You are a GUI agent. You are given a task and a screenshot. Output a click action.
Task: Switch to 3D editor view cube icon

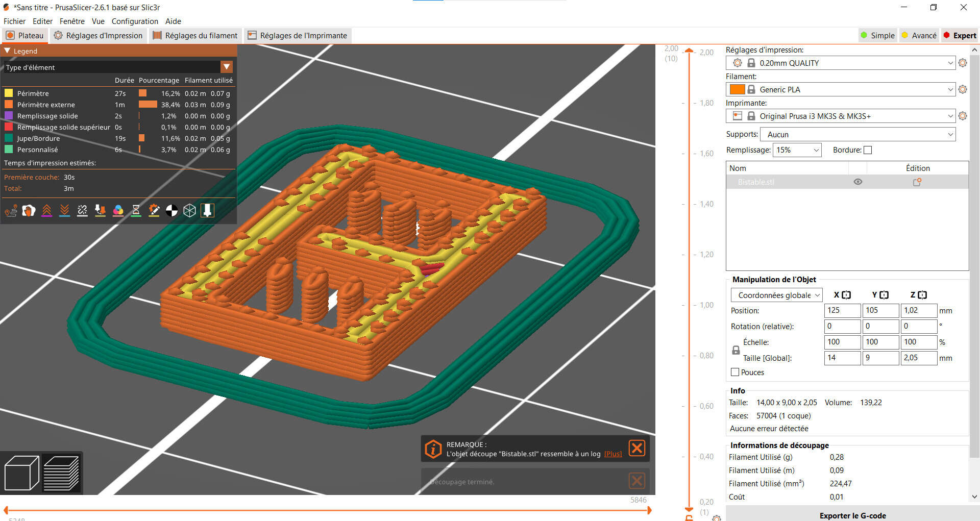[x=21, y=473]
